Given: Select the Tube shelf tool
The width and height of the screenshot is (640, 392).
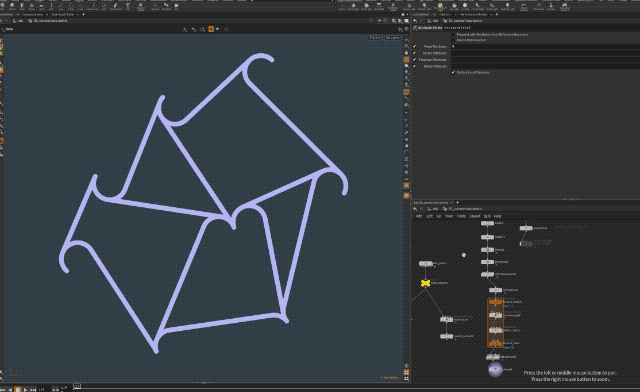Looking at the screenshot, I should point(22,6).
